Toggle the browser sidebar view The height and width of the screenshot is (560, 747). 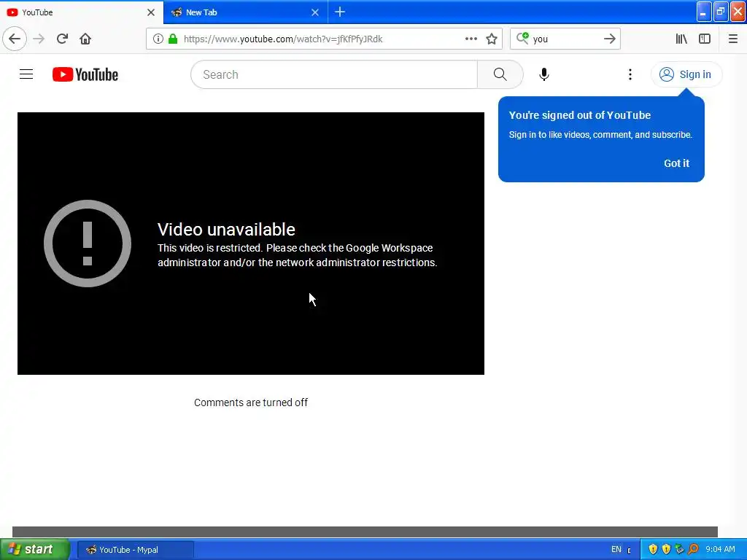705,39
